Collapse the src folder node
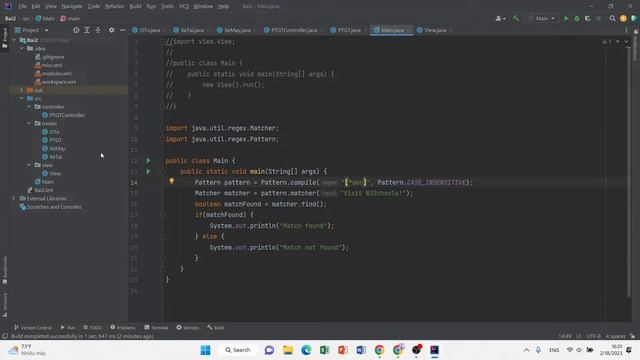 pos(22,98)
